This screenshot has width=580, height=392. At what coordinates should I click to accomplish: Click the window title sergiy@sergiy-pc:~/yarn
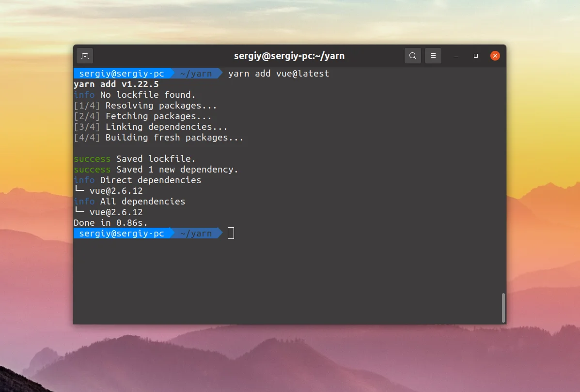(289, 56)
